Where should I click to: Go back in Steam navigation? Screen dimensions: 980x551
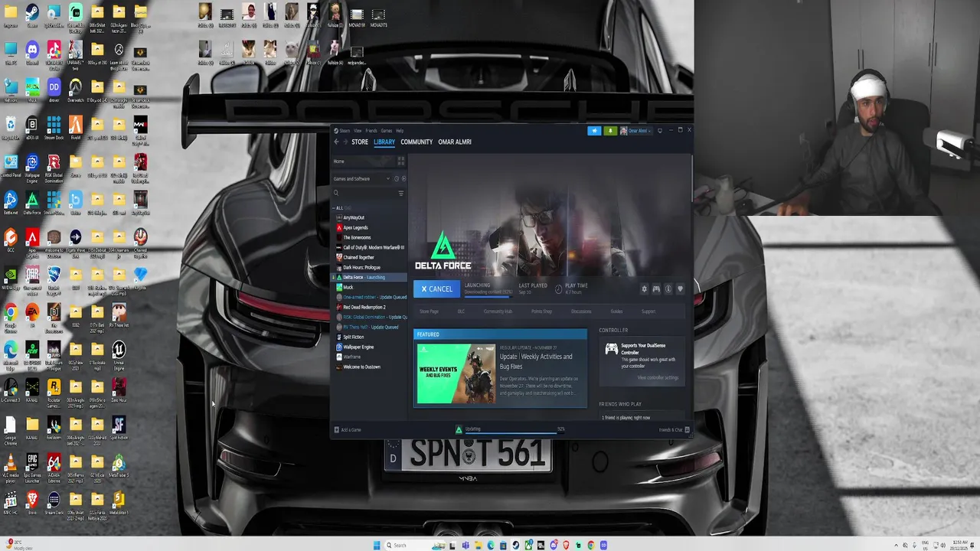pyautogui.click(x=336, y=142)
